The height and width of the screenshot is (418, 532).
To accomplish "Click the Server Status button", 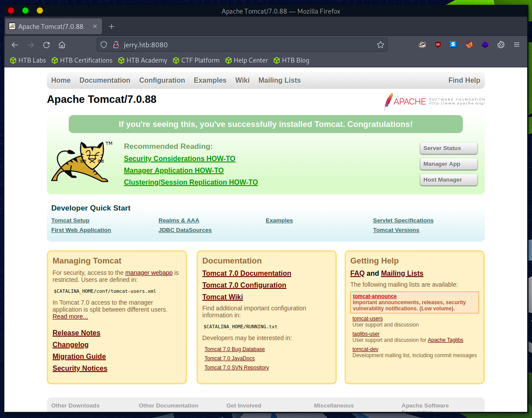I will coord(449,148).
